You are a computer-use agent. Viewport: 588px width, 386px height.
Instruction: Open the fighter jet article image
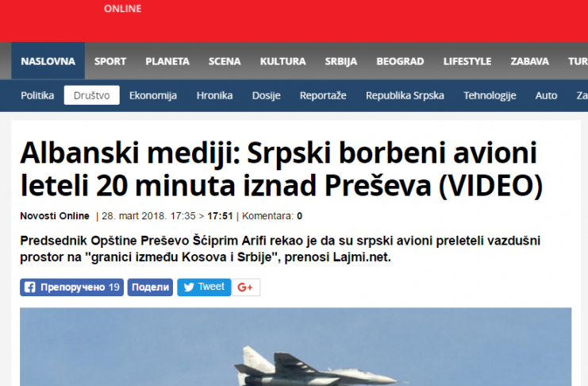coord(295,346)
